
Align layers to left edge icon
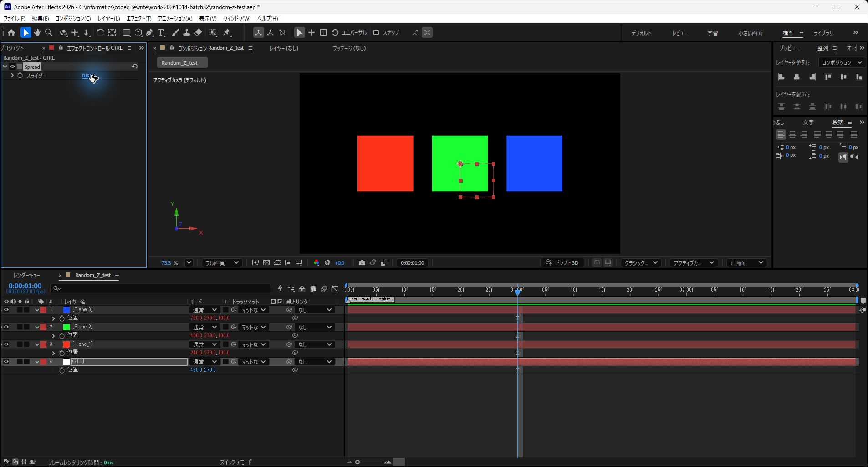(781, 77)
